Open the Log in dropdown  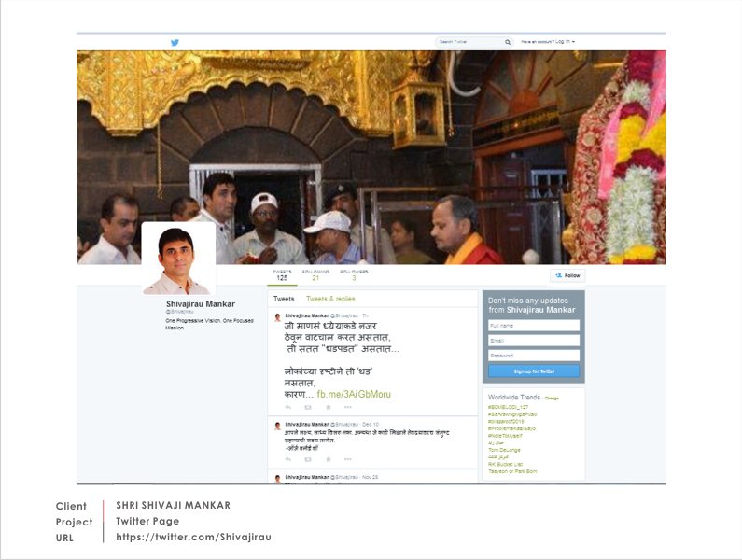(548, 42)
